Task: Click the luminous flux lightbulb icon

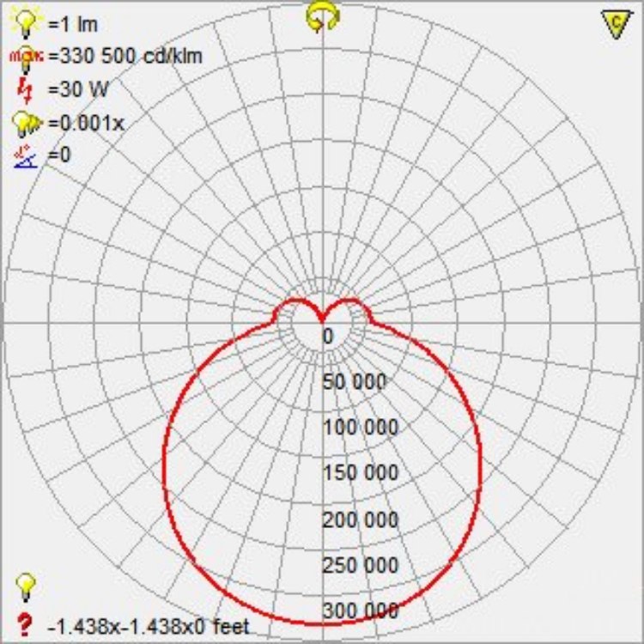Action: pyautogui.click(x=27, y=22)
